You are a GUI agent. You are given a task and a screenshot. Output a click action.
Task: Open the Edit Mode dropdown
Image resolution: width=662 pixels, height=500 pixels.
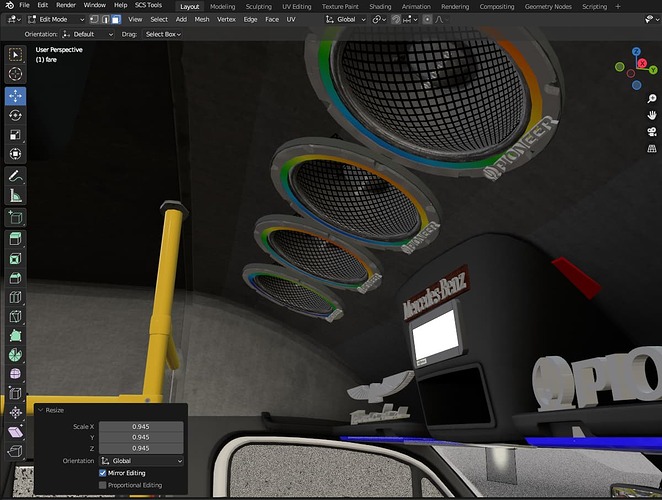pyautogui.click(x=56, y=19)
